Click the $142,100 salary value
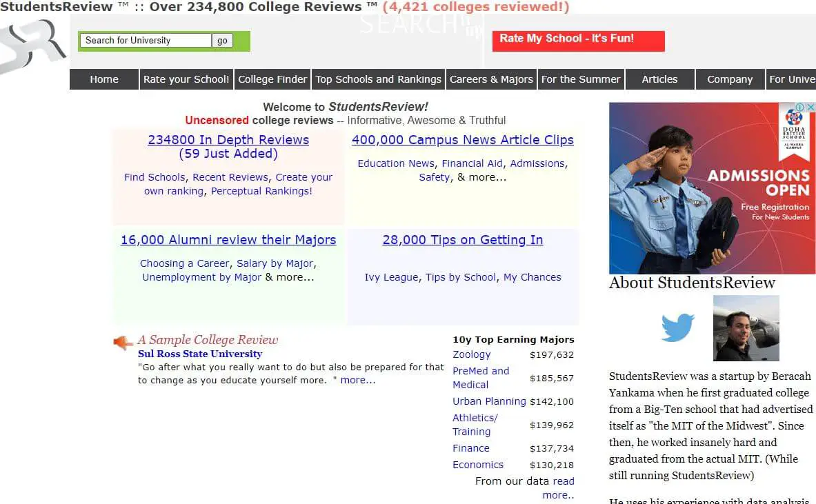 tap(552, 401)
